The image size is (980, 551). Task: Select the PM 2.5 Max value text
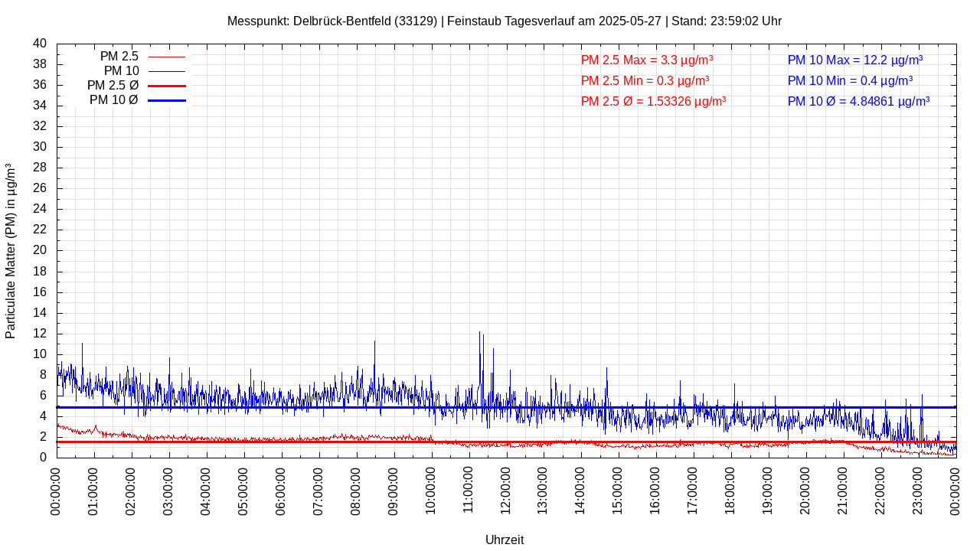click(x=647, y=60)
